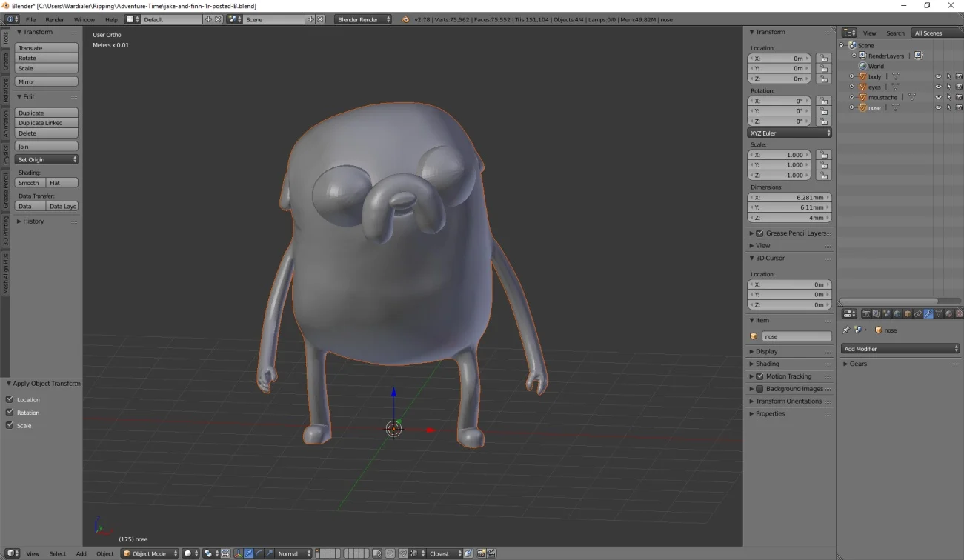Lock the Location X value

pyautogui.click(x=823, y=58)
